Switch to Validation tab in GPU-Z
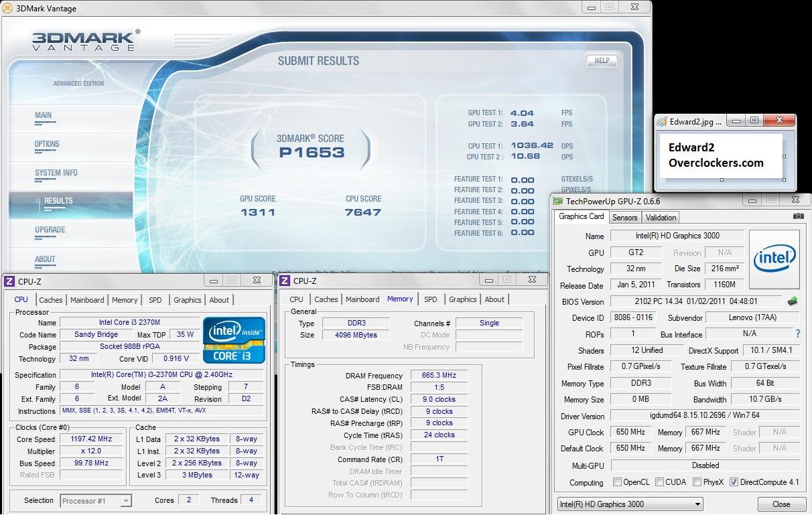812x515 pixels. pos(661,218)
